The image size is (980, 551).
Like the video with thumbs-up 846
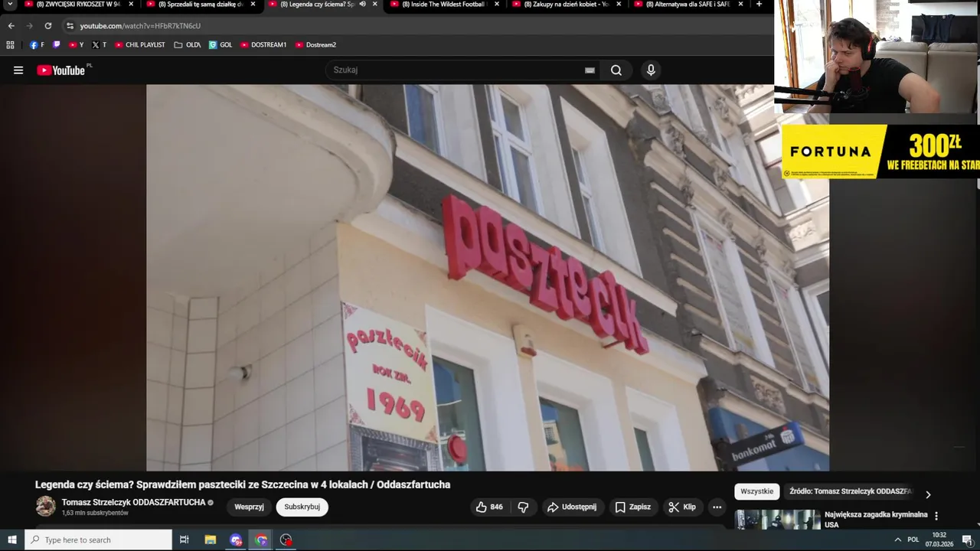coord(489,507)
